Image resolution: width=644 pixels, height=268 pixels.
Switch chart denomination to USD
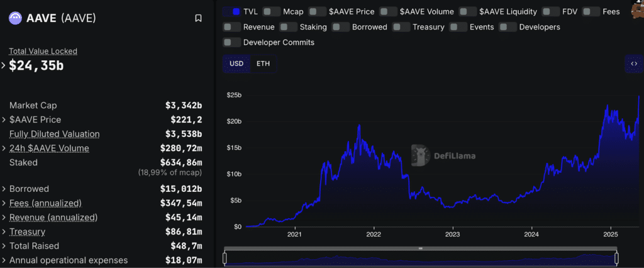click(236, 64)
